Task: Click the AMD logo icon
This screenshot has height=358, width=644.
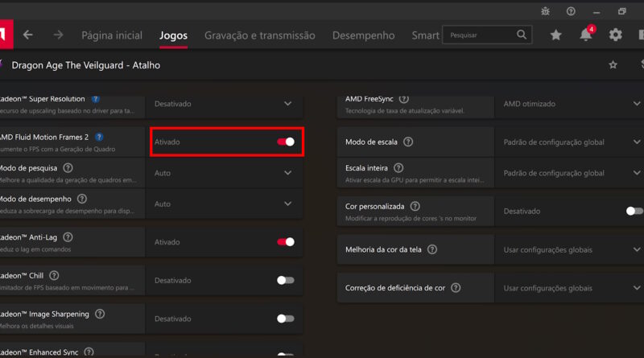Action: coord(6,35)
